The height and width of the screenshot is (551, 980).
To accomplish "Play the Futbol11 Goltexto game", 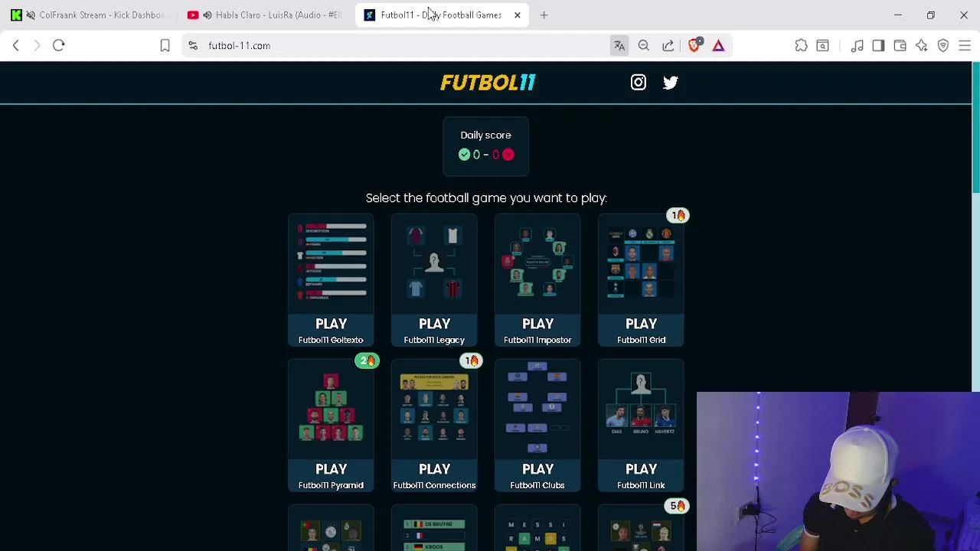I will pyautogui.click(x=331, y=281).
